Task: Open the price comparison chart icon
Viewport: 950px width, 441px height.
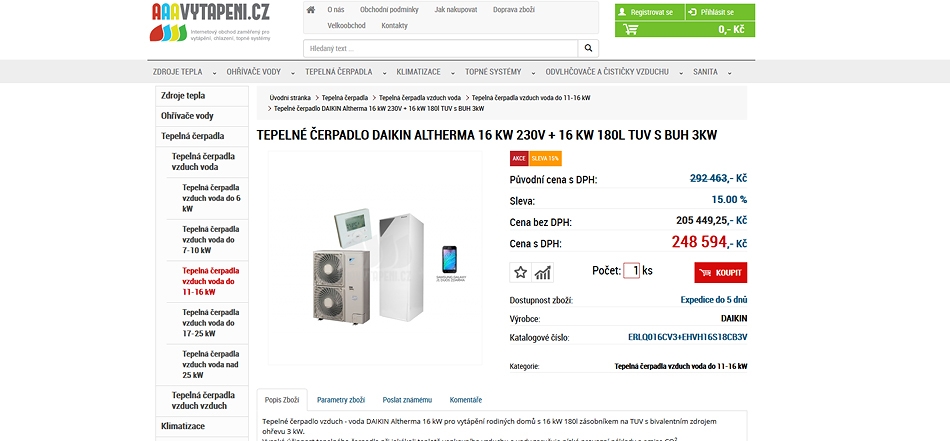Action: pyautogui.click(x=543, y=273)
